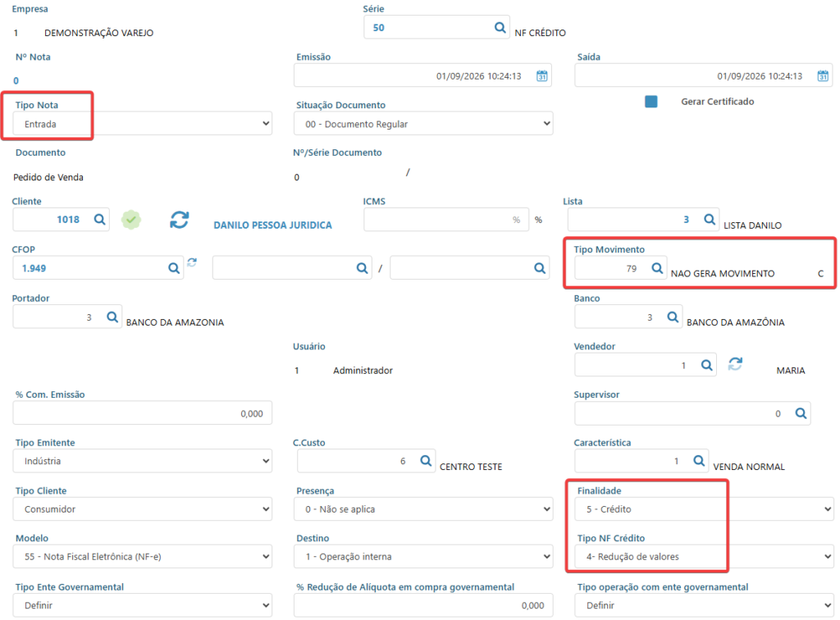Open the Finalidade 5 - Crédito dropdown
Viewport: 840px width, 620px height.
pos(704,509)
